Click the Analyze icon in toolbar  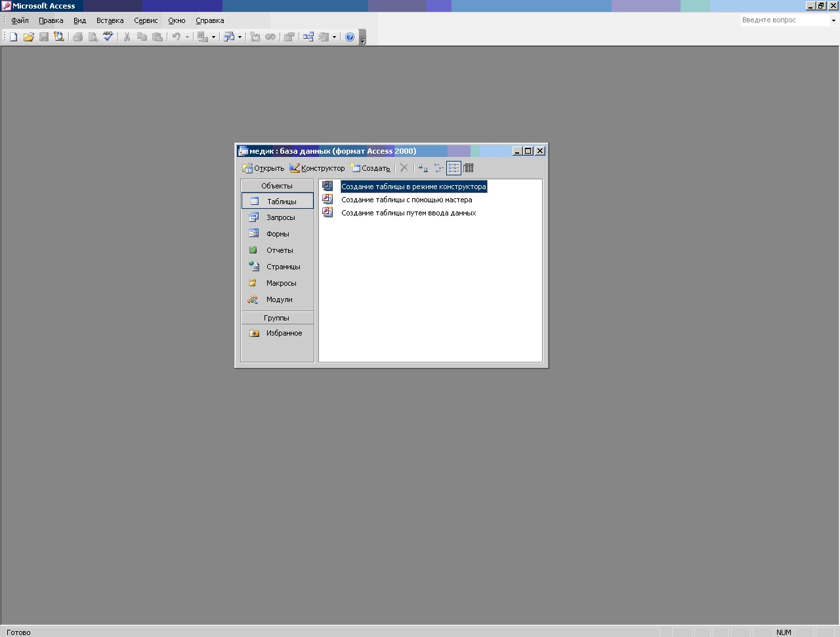tap(229, 37)
